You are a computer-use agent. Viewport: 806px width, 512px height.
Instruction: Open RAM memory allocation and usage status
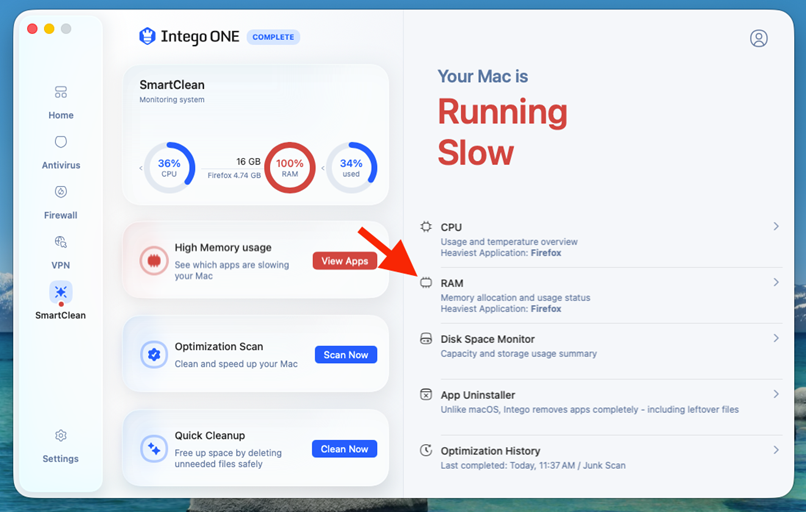pos(601,296)
